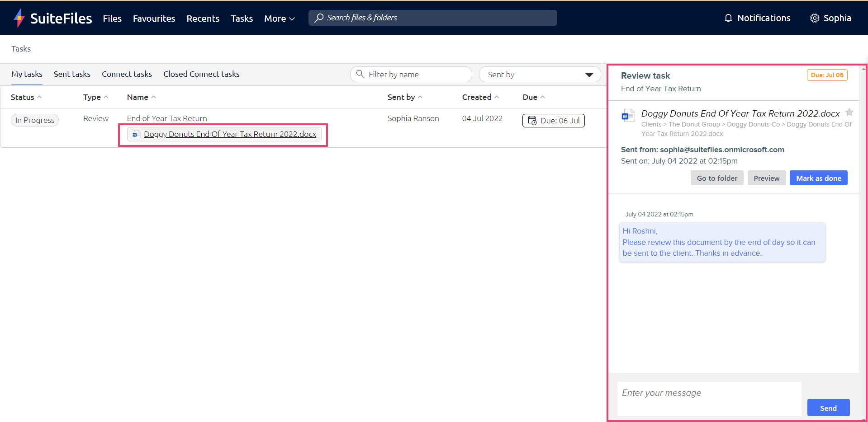Click the Notifications bell icon
The image size is (868, 422).
coord(728,18)
